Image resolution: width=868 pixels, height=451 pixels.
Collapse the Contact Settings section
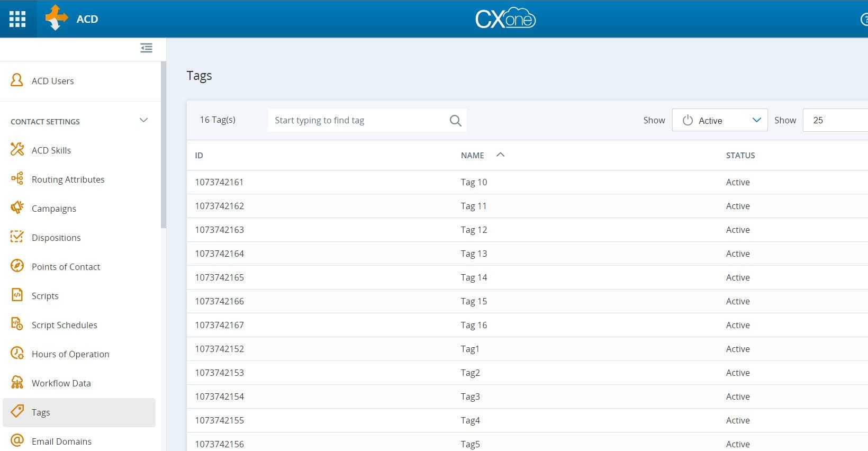pos(143,121)
